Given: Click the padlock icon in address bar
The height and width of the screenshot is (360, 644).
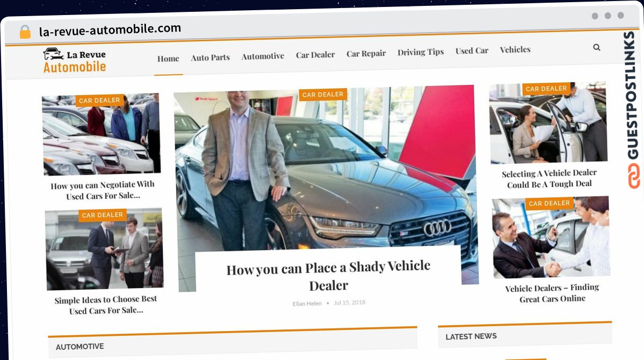Looking at the screenshot, I should click(x=25, y=32).
